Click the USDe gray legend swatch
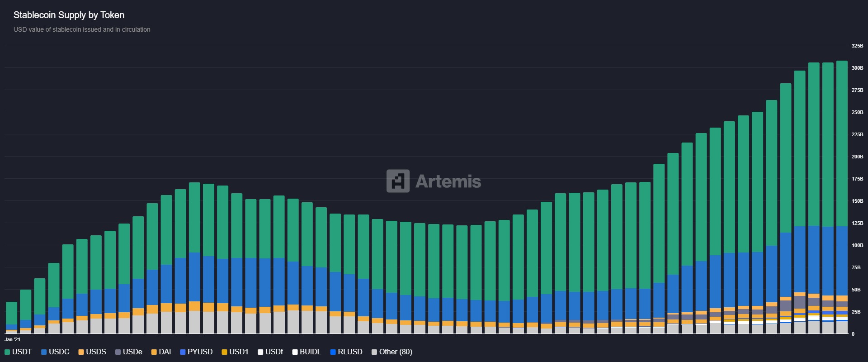868x362 pixels. [x=118, y=352]
